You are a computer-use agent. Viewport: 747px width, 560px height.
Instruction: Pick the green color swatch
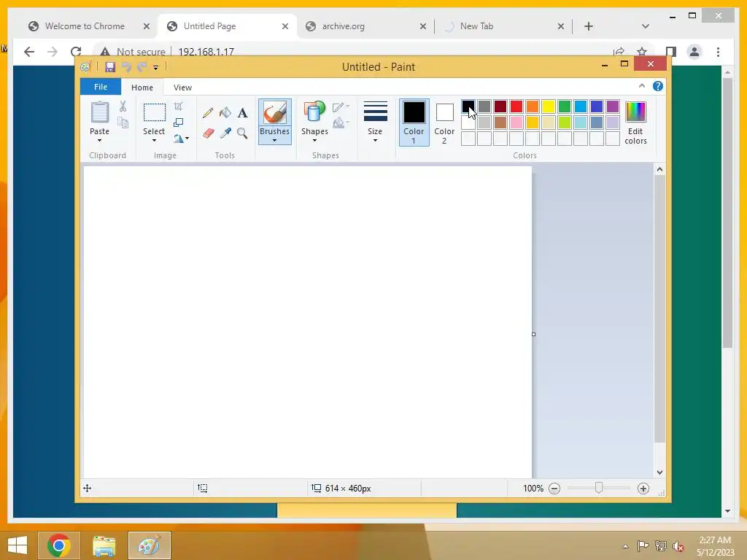point(565,106)
